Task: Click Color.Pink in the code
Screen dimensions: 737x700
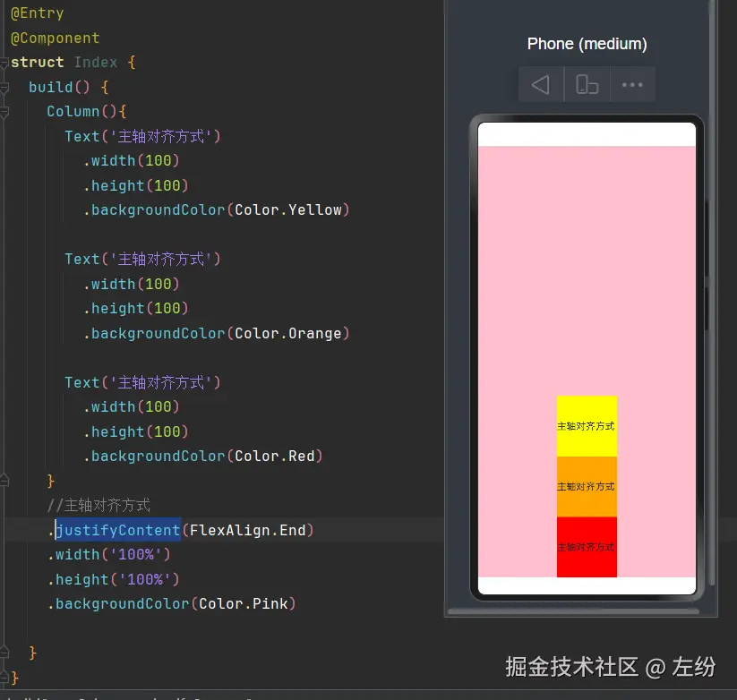Action: (244, 603)
